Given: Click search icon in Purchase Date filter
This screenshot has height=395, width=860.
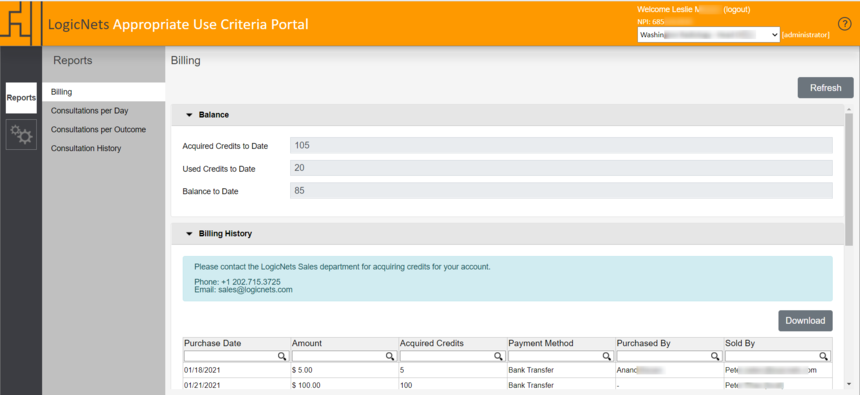Looking at the screenshot, I should [282, 357].
